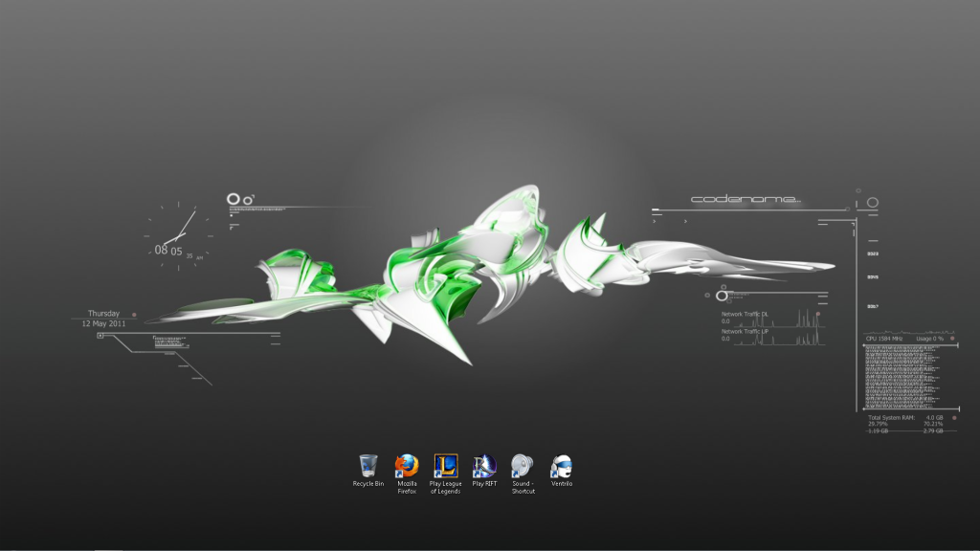Launch Mozilla Firefox from the desktop
The image size is (980, 551).
click(407, 466)
